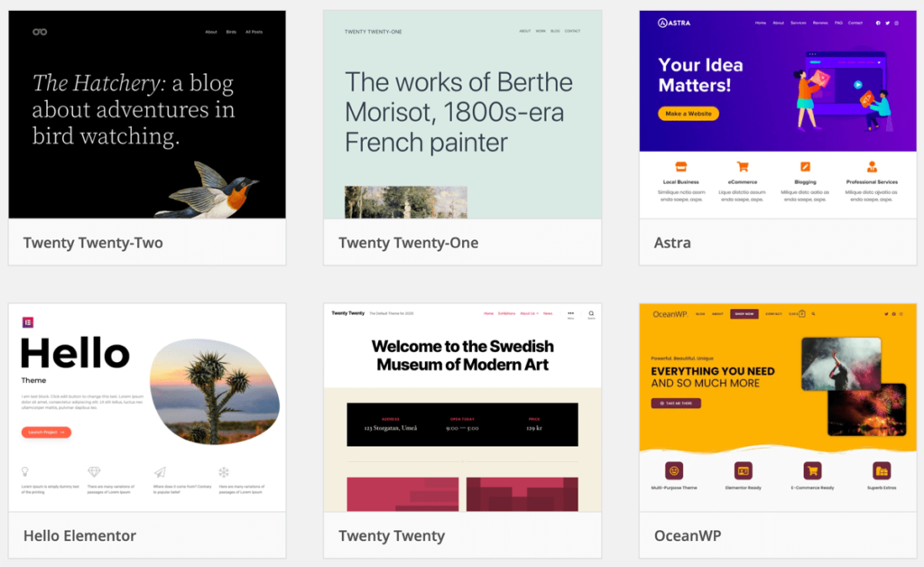Viewport: 924px width, 567px height.
Task: Open Services in Astra navigation
Action: pyautogui.click(x=799, y=23)
